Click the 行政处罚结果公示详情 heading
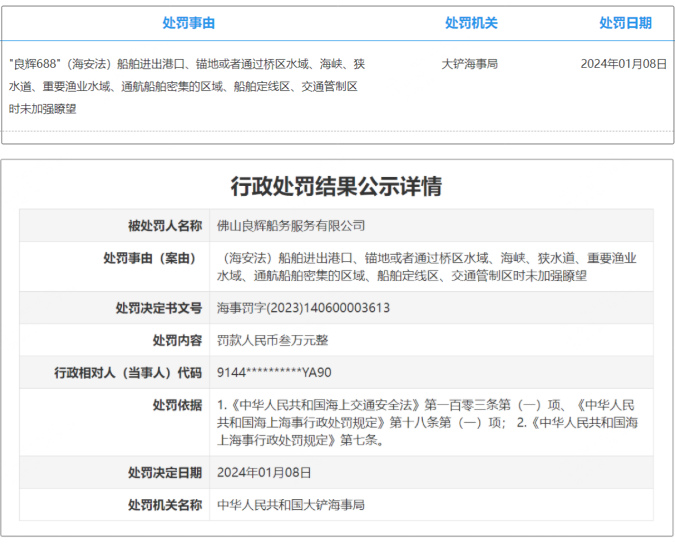 [337, 186]
